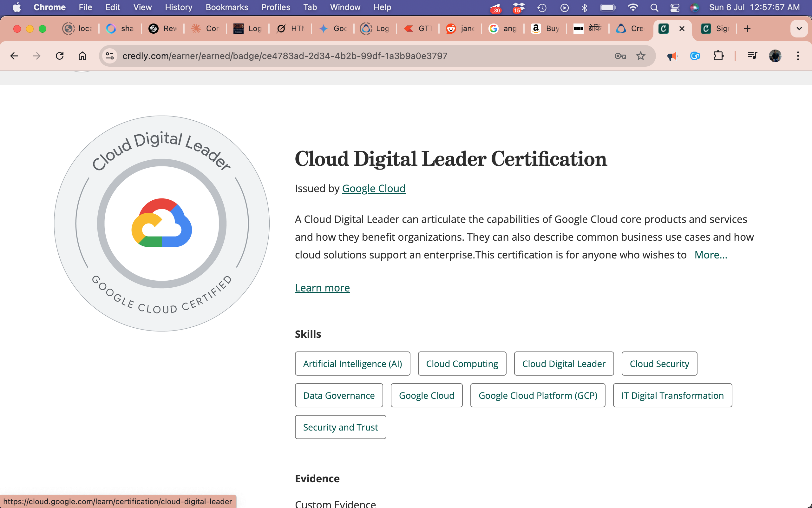Open the Apple menu
This screenshot has height=508, width=812.
pos(17,7)
